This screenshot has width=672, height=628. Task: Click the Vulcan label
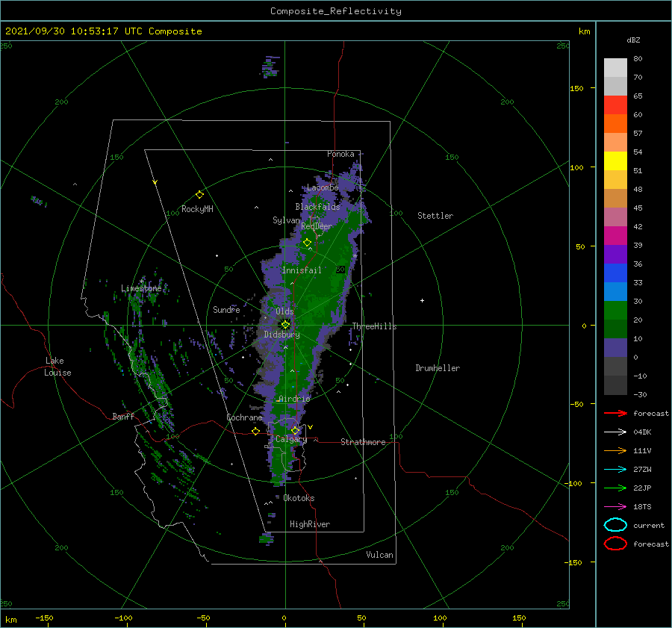point(380,555)
